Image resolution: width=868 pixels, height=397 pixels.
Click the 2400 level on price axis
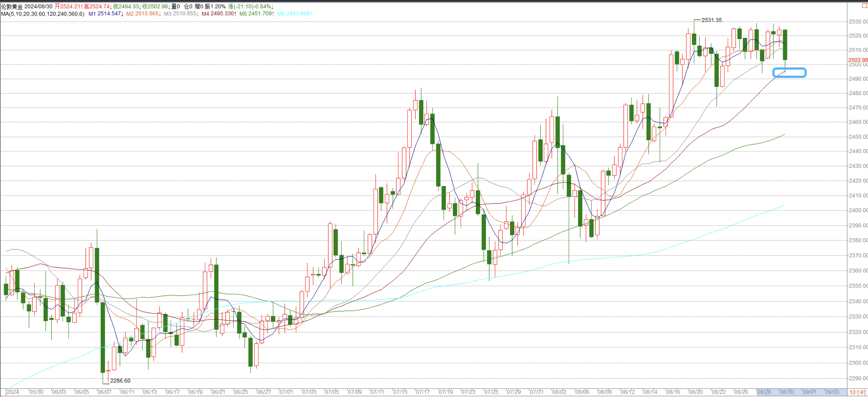858,210
